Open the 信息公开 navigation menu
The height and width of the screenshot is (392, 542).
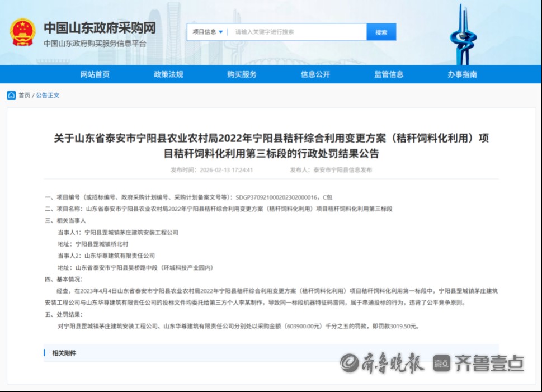(315, 74)
